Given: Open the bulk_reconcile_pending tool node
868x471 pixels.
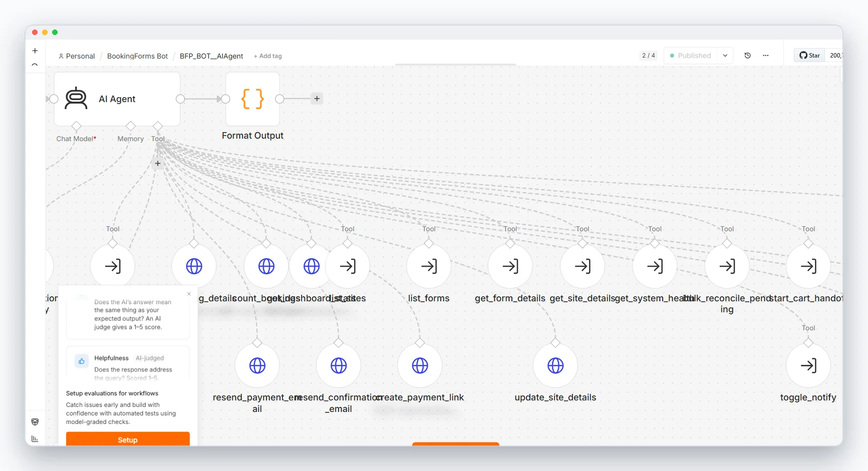Looking at the screenshot, I should (727, 266).
